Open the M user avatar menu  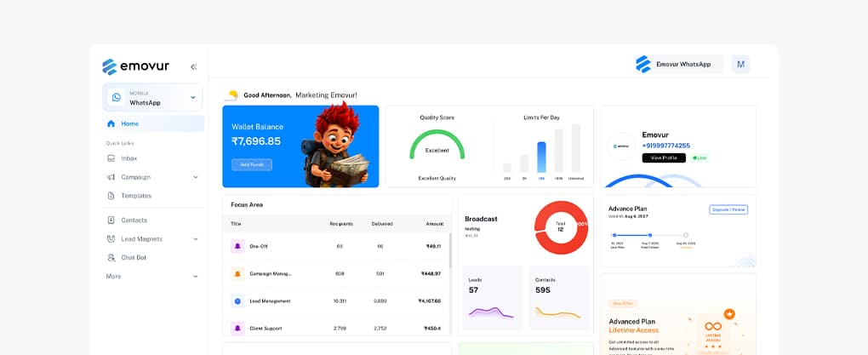pyautogui.click(x=740, y=64)
